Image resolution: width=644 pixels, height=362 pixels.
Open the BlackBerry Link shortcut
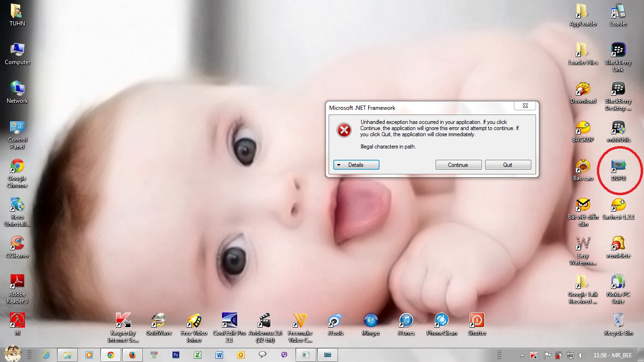coord(618,50)
